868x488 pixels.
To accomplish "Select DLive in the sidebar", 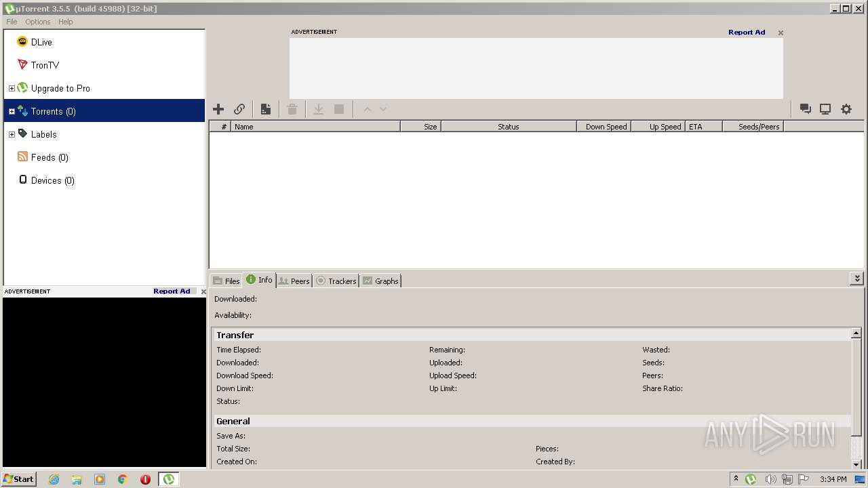I will click(41, 42).
